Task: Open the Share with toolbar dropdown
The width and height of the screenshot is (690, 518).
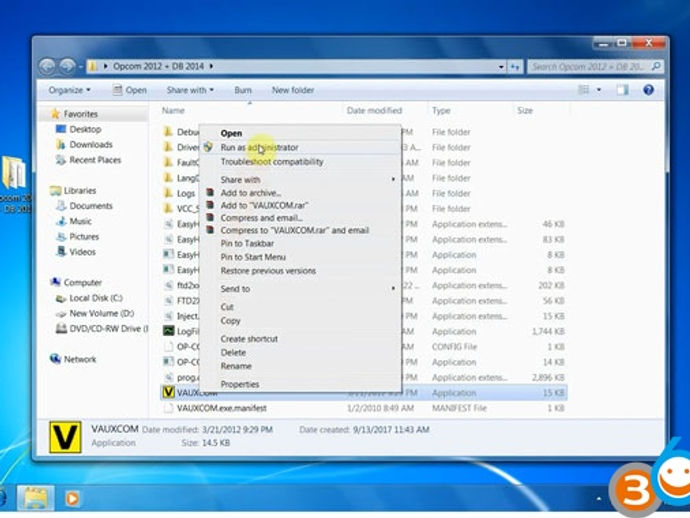Action: [x=190, y=90]
